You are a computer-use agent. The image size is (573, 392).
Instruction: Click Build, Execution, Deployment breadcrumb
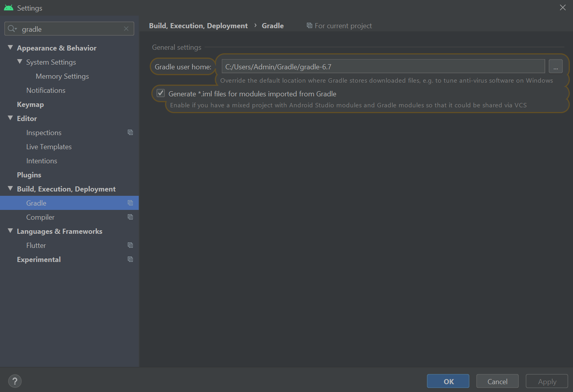(x=198, y=26)
